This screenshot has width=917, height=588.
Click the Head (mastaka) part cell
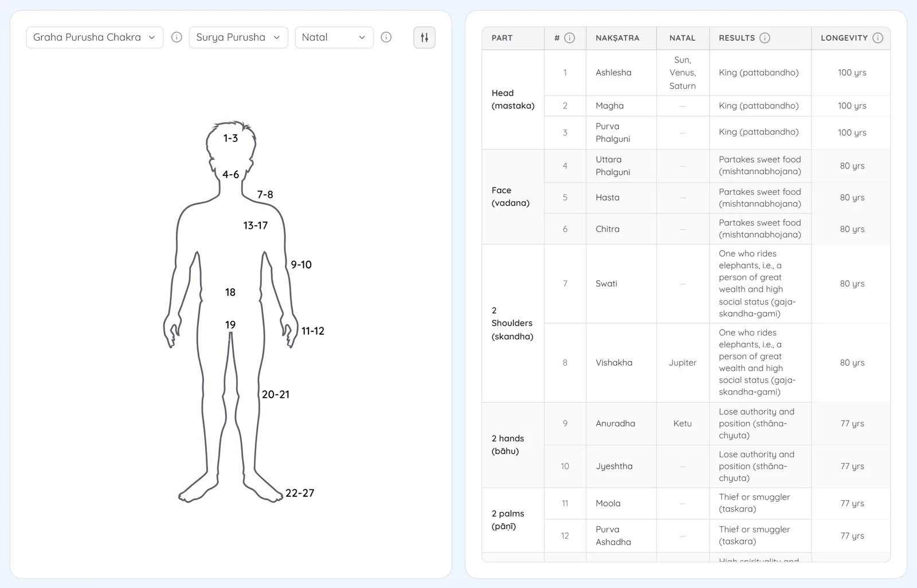point(513,100)
